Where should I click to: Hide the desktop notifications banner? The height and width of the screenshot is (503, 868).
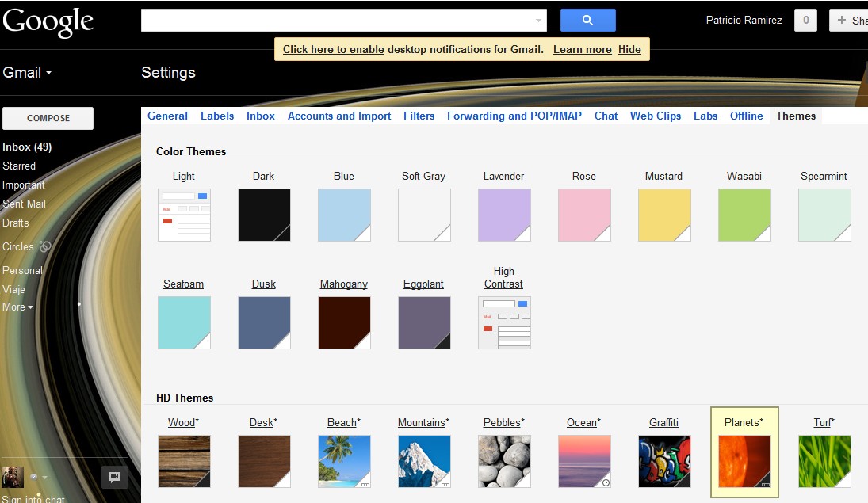(x=629, y=49)
